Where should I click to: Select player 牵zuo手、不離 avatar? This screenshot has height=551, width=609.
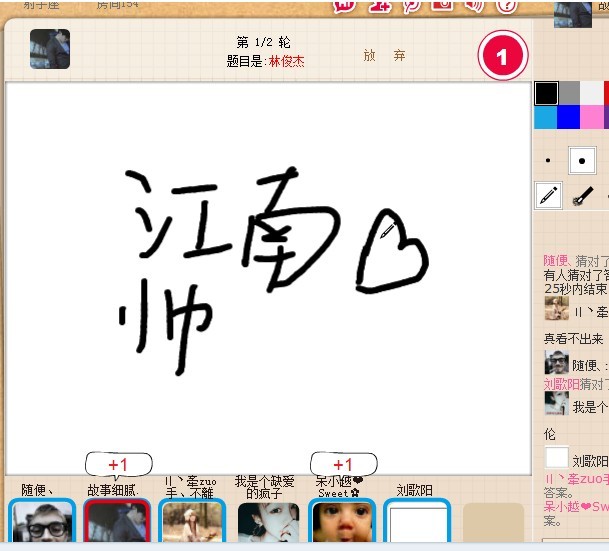[192, 521]
